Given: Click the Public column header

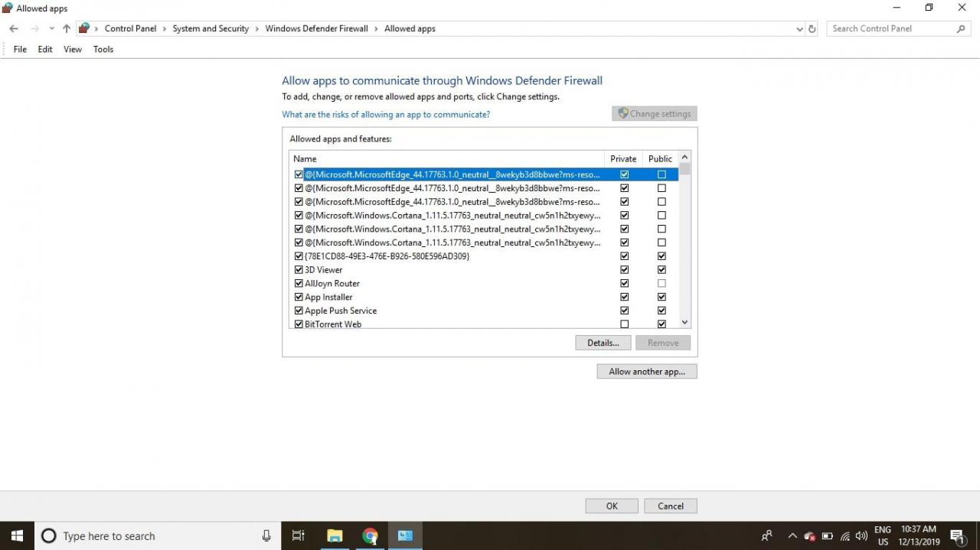Looking at the screenshot, I should pos(660,158).
